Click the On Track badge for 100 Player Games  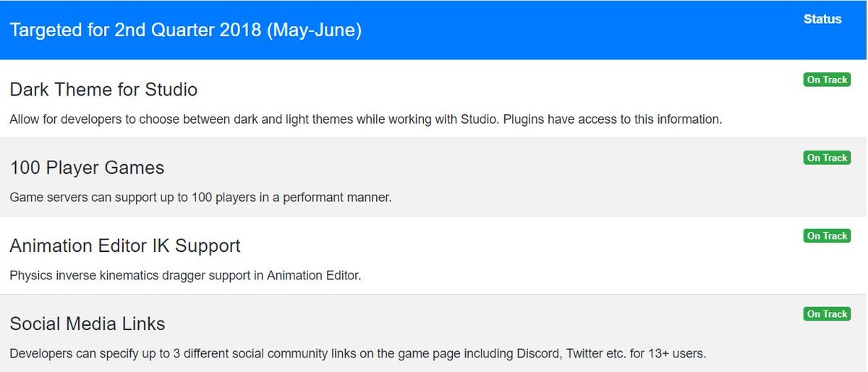(x=827, y=158)
